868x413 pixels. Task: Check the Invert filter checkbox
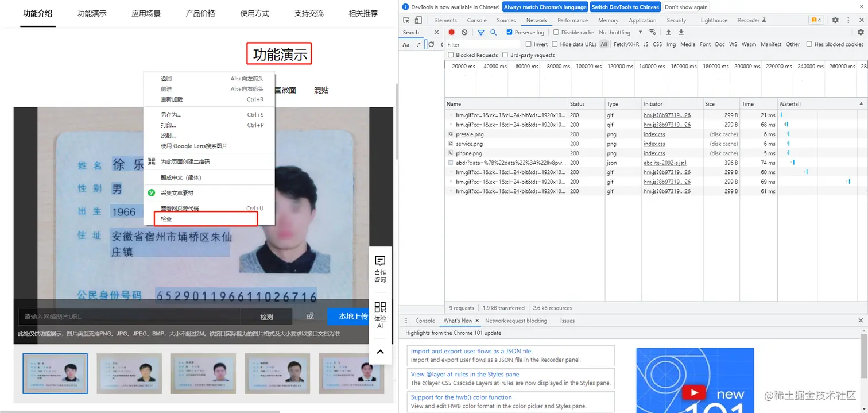coord(528,44)
